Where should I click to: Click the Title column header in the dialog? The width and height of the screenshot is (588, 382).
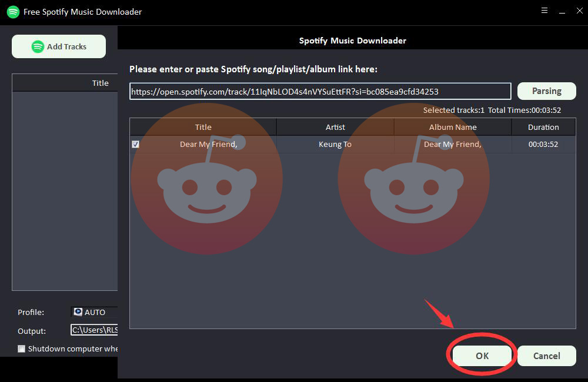pyautogui.click(x=203, y=127)
